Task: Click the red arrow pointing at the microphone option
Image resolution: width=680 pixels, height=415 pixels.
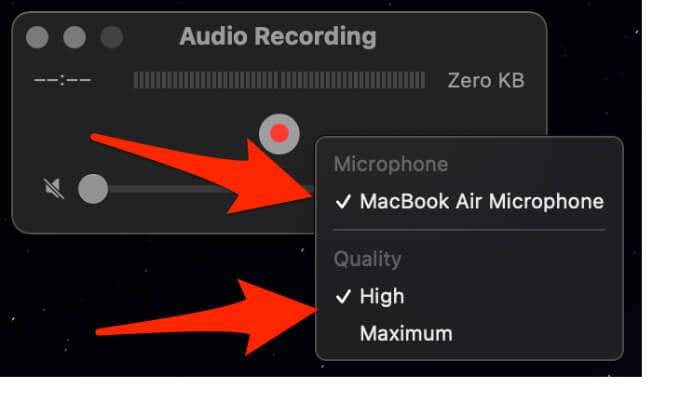Action: pyautogui.click(x=208, y=171)
